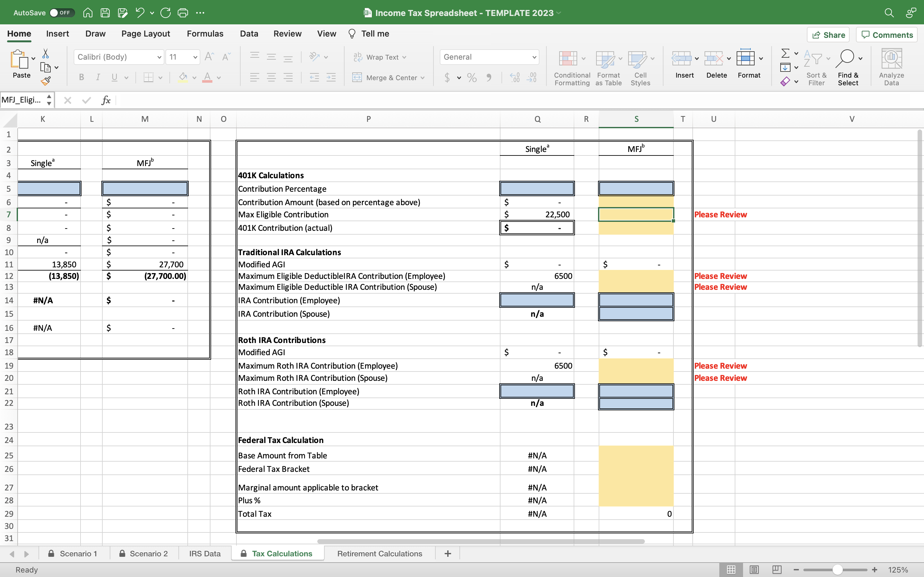Click the Wrap Text icon
The image size is (924, 577).
(358, 57)
